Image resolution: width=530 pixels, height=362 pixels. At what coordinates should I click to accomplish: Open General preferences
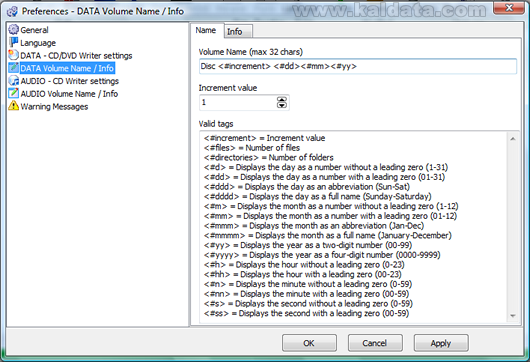[x=34, y=30]
